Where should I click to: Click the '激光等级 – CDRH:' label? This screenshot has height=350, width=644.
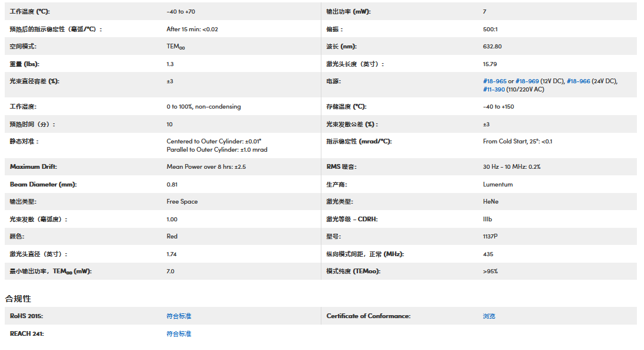point(352,220)
